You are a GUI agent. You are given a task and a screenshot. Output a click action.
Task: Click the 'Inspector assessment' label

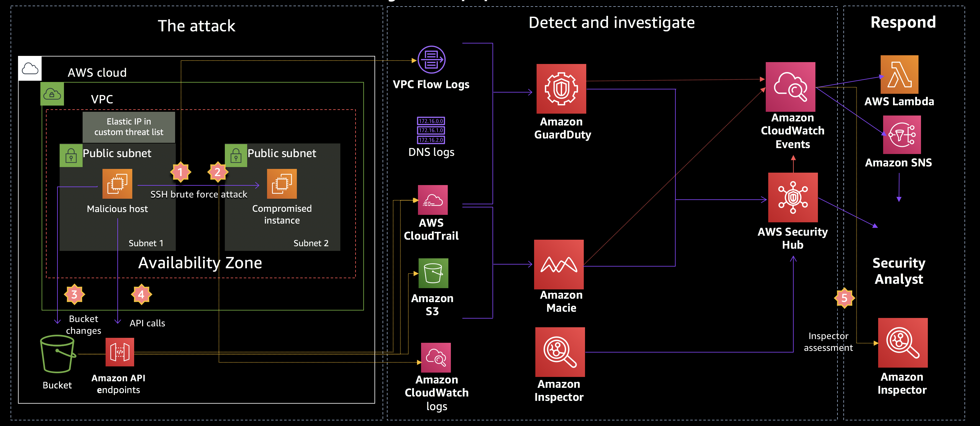pos(828,342)
